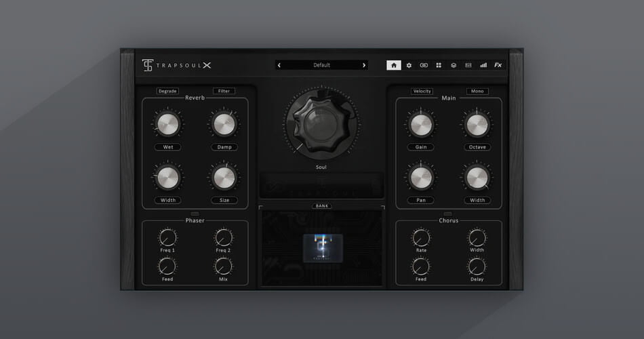Click the Phaser Freq 2 knob
Screen dimensions: 644x339
pos(224,237)
